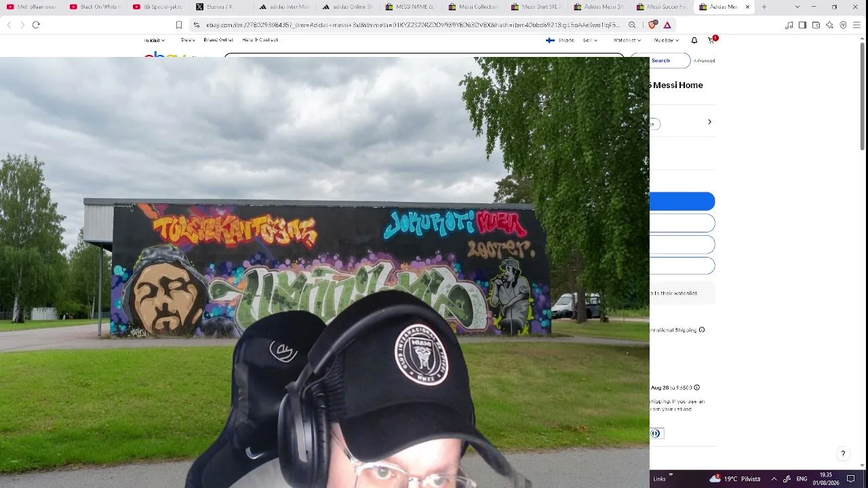The height and width of the screenshot is (488, 868).
Task: Open the Windows notification center
Action: click(x=851, y=479)
